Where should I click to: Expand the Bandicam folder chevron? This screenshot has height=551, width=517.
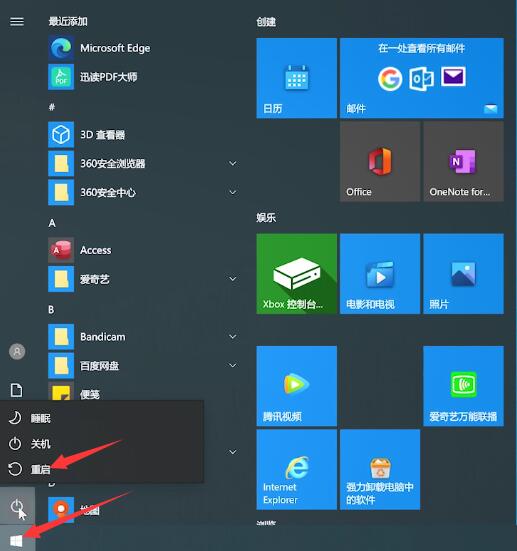pos(232,337)
